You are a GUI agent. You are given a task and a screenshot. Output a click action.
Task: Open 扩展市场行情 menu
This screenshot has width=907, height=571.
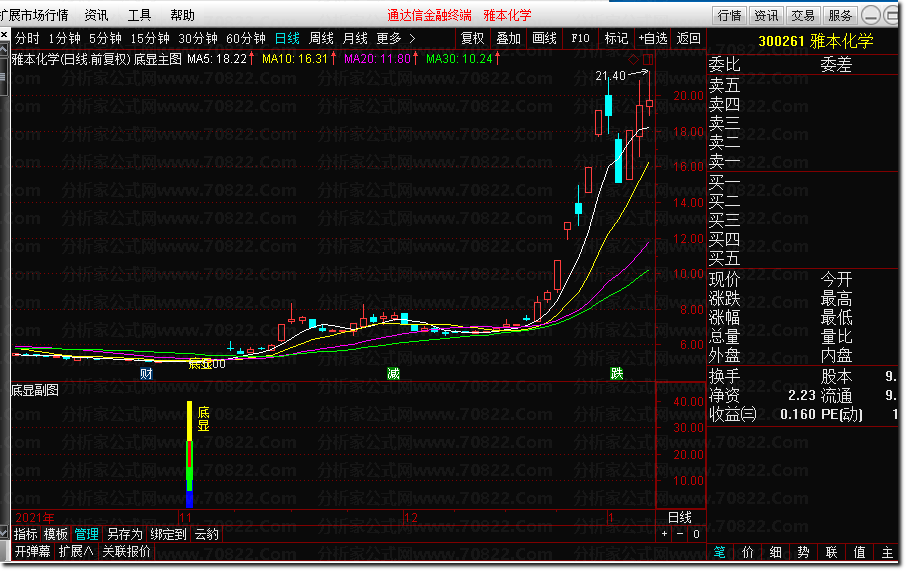tap(34, 15)
